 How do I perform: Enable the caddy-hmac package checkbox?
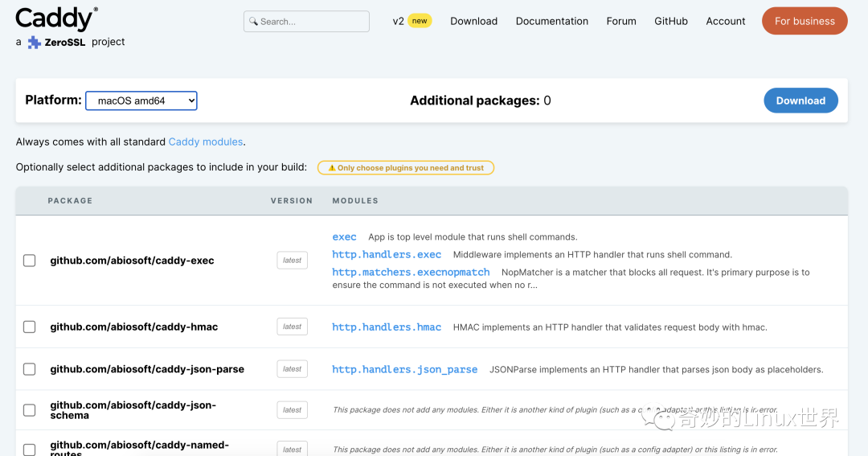[30, 327]
